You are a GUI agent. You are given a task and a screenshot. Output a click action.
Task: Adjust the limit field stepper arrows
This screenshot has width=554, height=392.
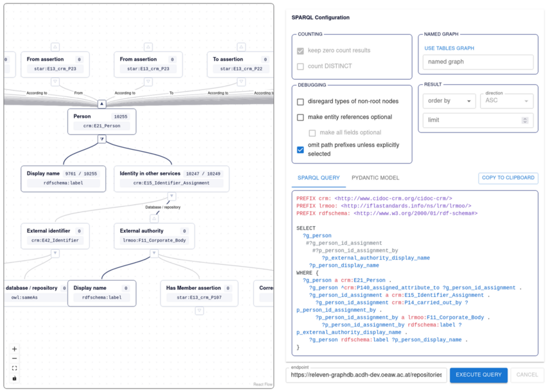click(x=524, y=120)
